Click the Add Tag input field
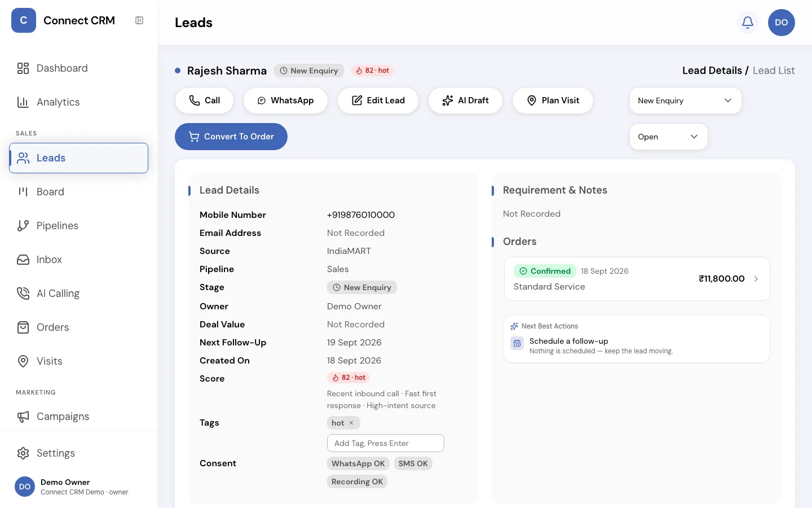Image resolution: width=812 pixels, height=508 pixels. [x=386, y=443]
